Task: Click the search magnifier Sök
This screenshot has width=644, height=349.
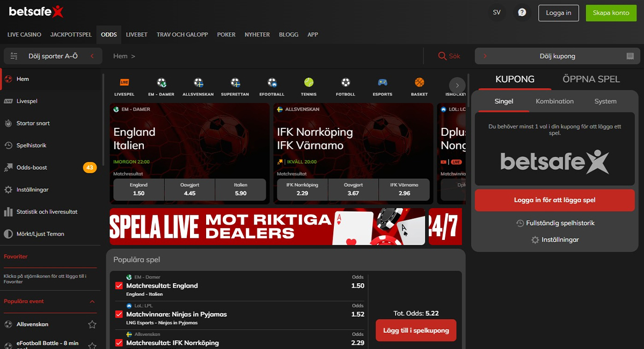Action: click(x=449, y=56)
